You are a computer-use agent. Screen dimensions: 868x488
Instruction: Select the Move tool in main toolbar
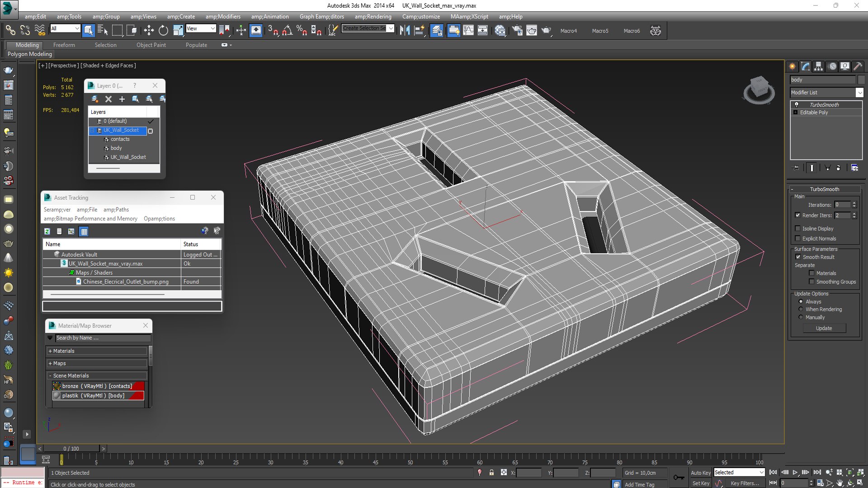tap(149, 30)
